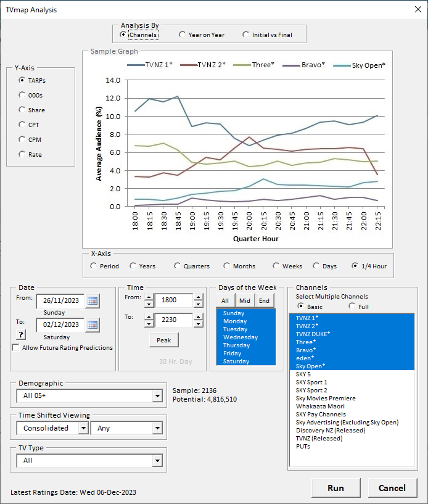
Task: Click the Mid weekdays button
Action: pyautogui.click(x=245, y=301)
